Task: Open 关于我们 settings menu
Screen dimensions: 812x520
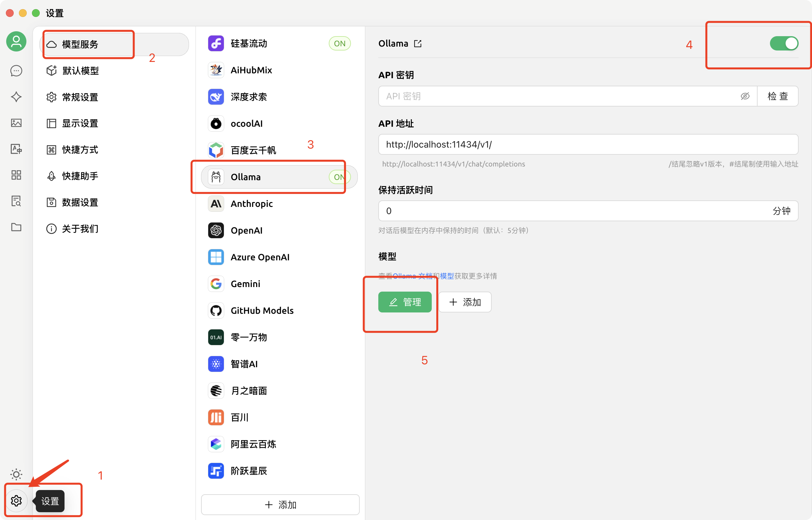Action: tap(114, 229)
